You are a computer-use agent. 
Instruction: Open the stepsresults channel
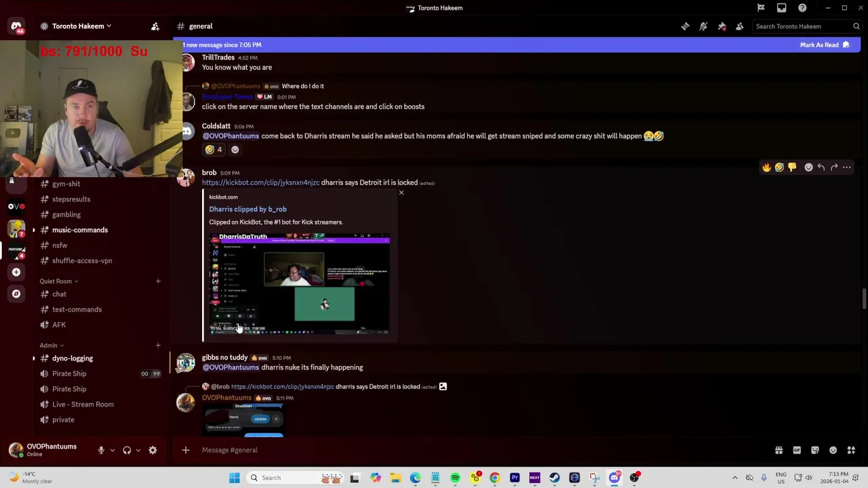point(71,199)
